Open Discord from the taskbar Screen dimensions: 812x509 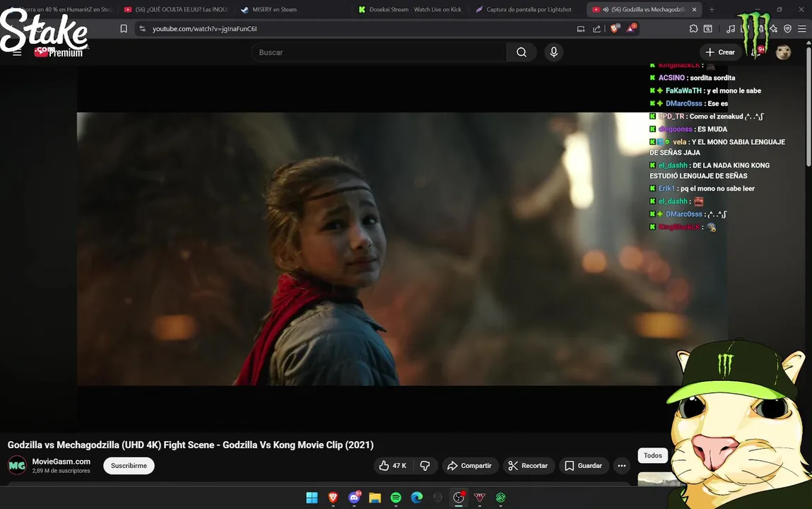[354, 498]
